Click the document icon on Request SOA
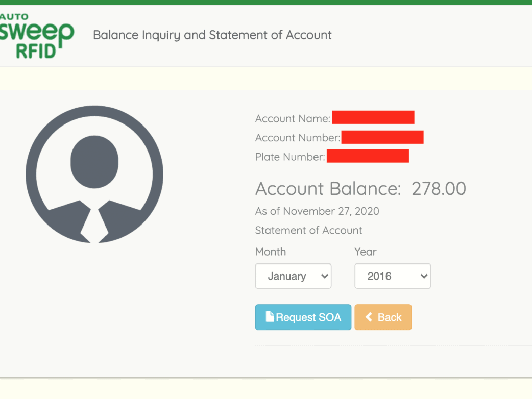The image size is (532, 399). pos(270,317)
